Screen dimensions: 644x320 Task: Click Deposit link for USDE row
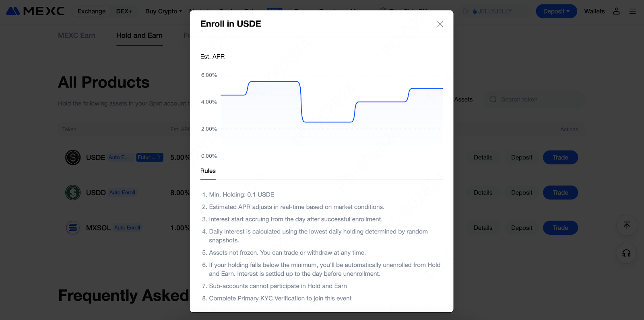[522, 157]
